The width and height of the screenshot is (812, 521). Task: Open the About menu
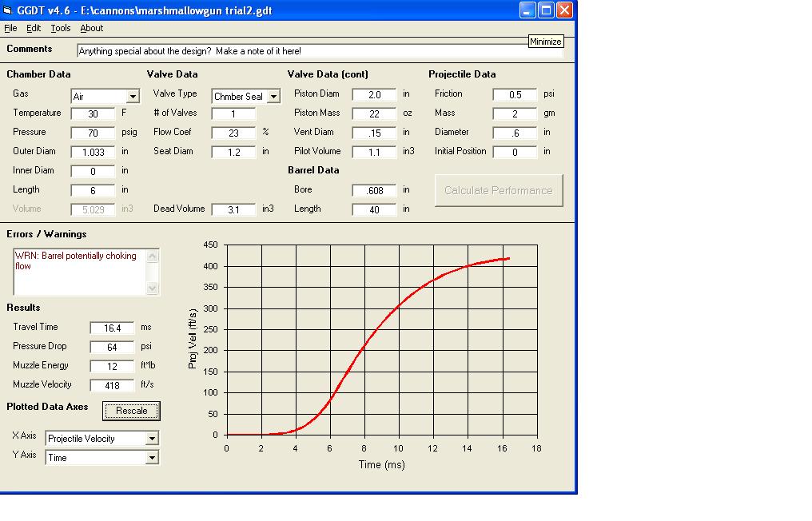[x=92, y=28]
